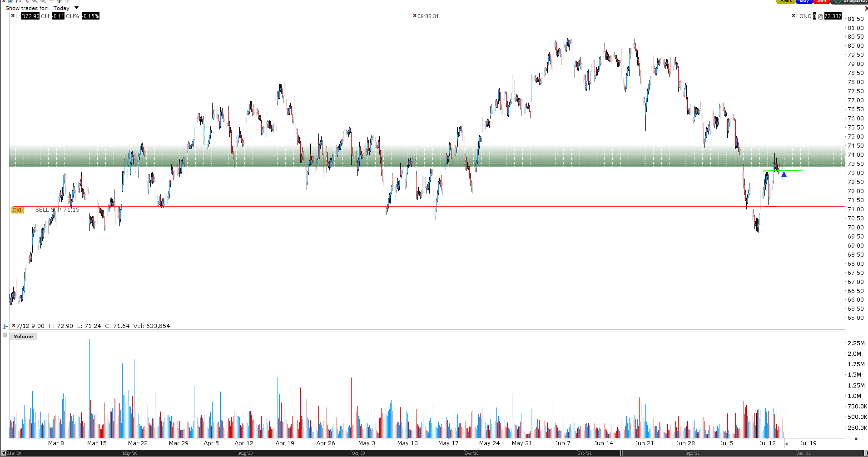Viewport: 868px width, 457px height.
Task: Click the Jul 19 date label on time axis
Action: point(808,443)
